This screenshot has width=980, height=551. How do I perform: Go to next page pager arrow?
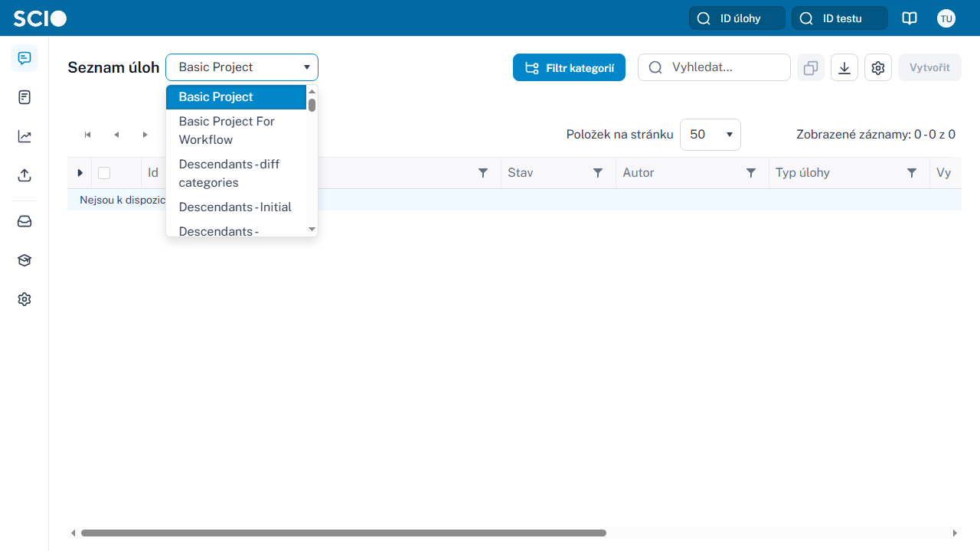145,135
